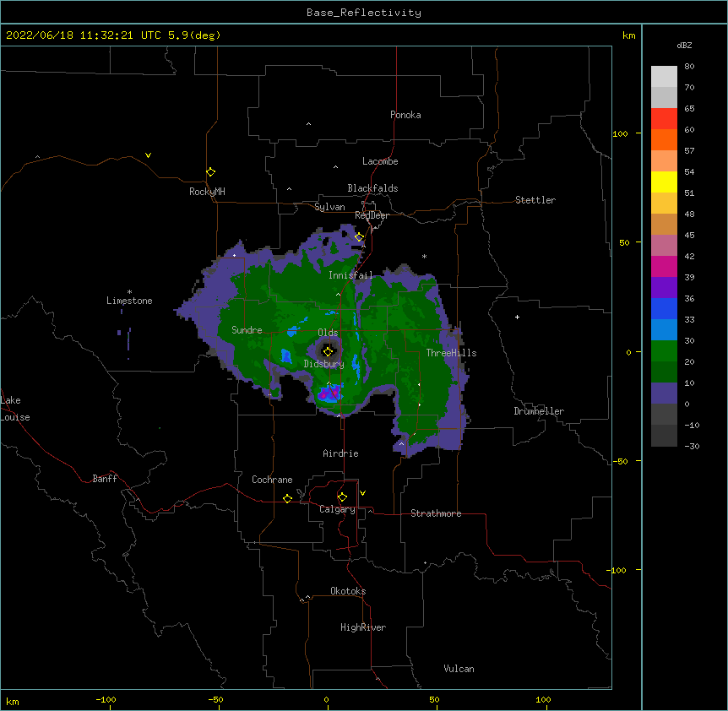Click the Lacombe city label

click(380, 161)
